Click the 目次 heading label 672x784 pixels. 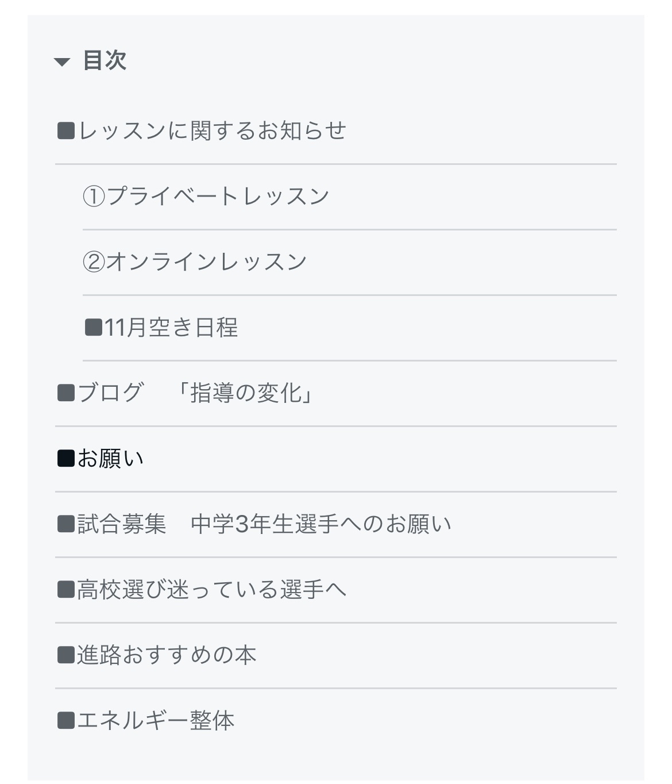click(105, 60)
